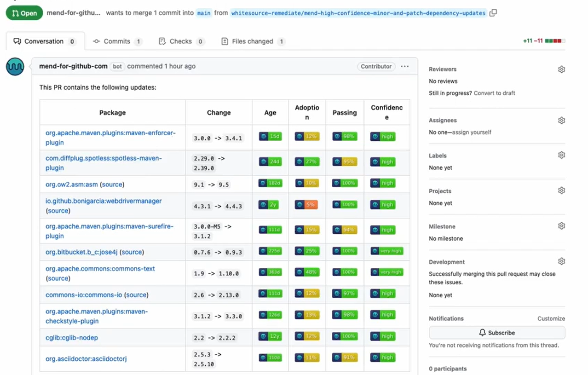Open the Milestone gear settings
Viewport: 588px width, 375px height.
pyautogui.click(x=561, y=226)
